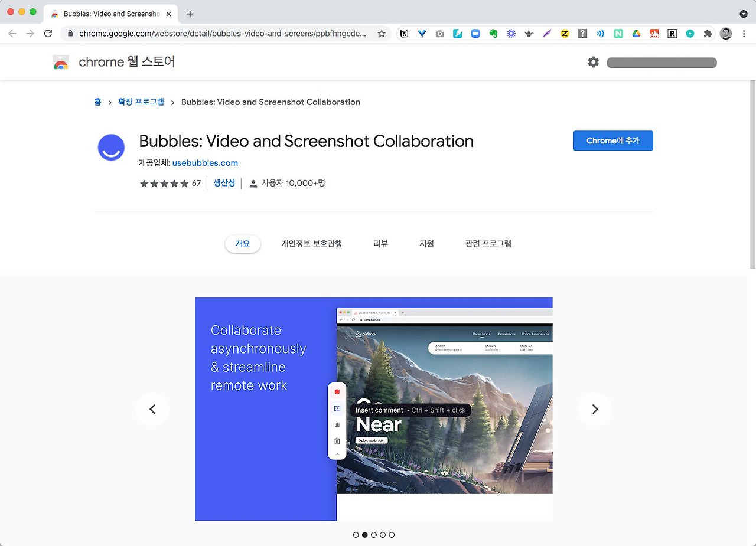
Task: Click the Chrome Web Store logo
Action: point(61,62)
